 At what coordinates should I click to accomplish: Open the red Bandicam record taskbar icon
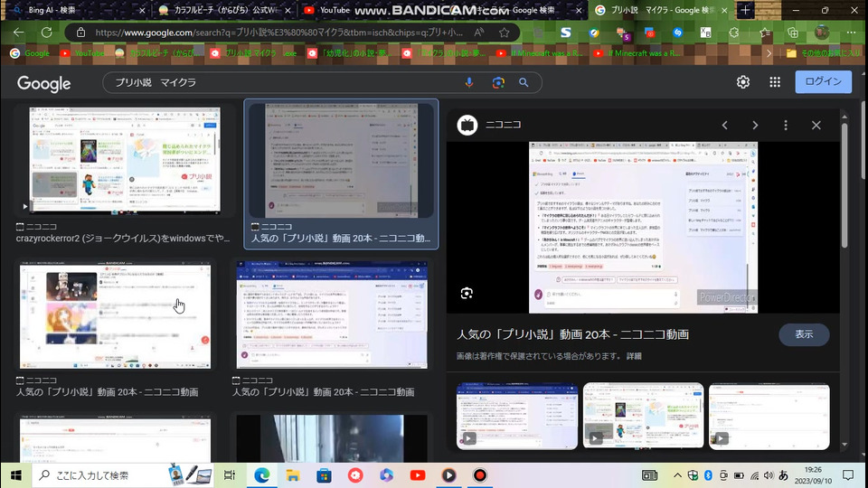480,474
